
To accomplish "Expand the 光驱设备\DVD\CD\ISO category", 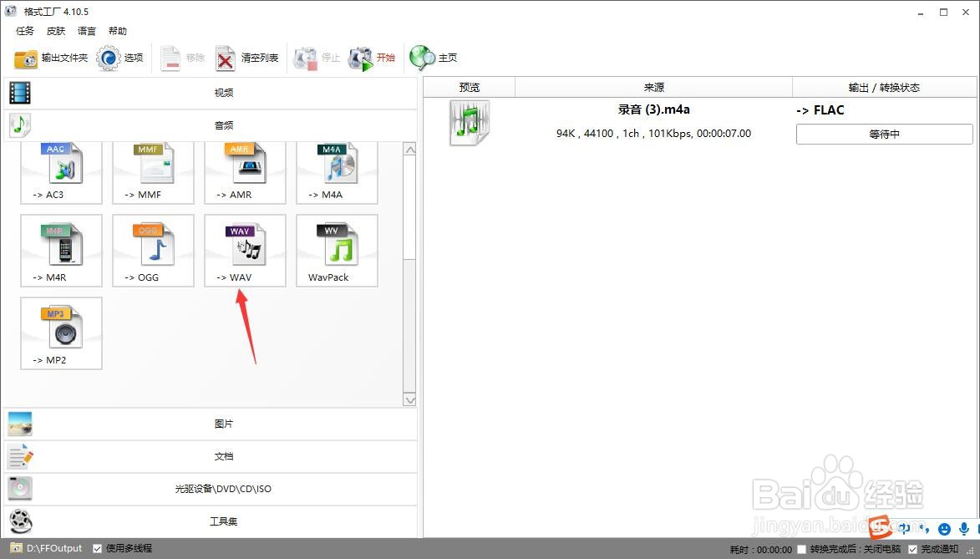I will [x=211, y=489].
